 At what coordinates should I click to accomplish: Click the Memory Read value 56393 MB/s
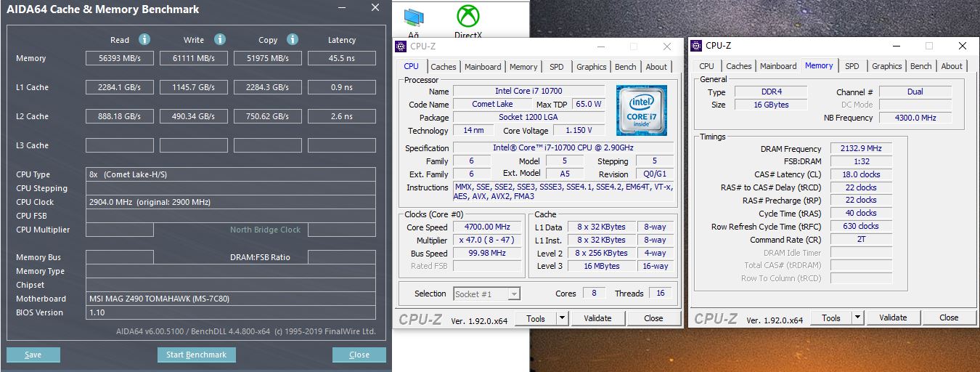click(x=120, y=58)
